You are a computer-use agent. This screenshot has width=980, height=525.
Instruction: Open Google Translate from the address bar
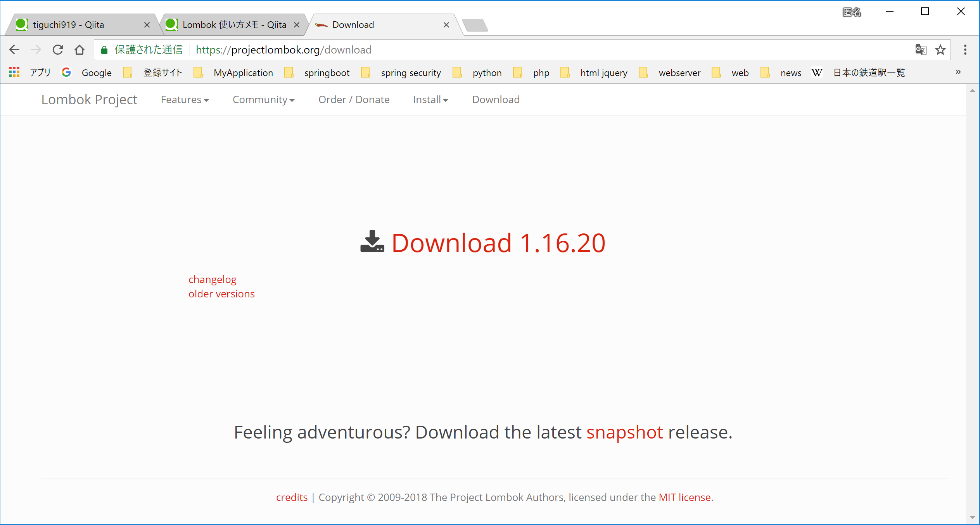coord(920,50)
